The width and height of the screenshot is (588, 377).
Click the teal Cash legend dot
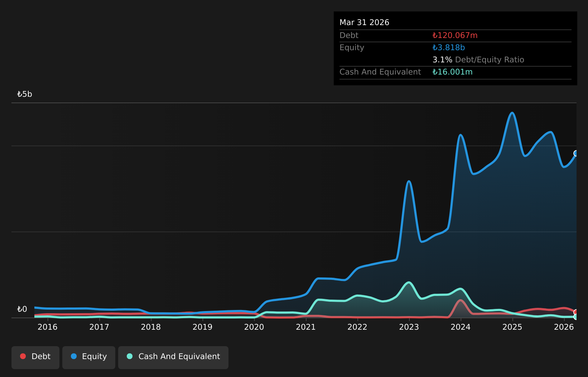pyautogui.click(x=130, y=356)
